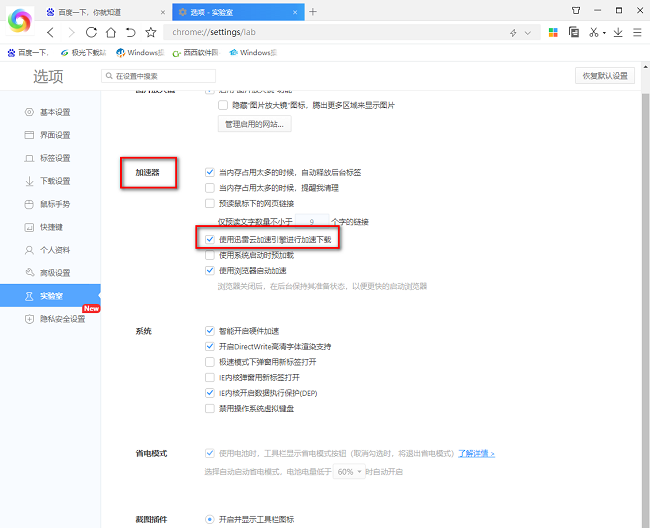Click the settings search field
The height and width of the screenshot is (528, 650).
tap(158, 76)
